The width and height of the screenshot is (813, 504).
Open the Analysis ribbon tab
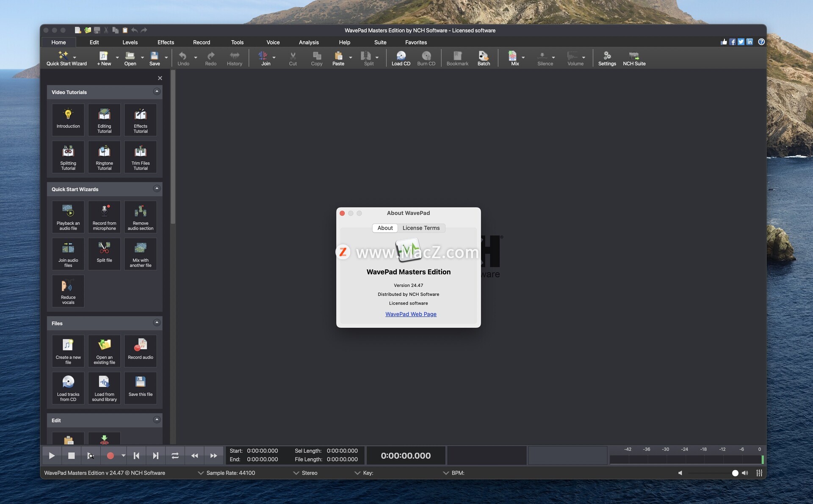[309, 42]
